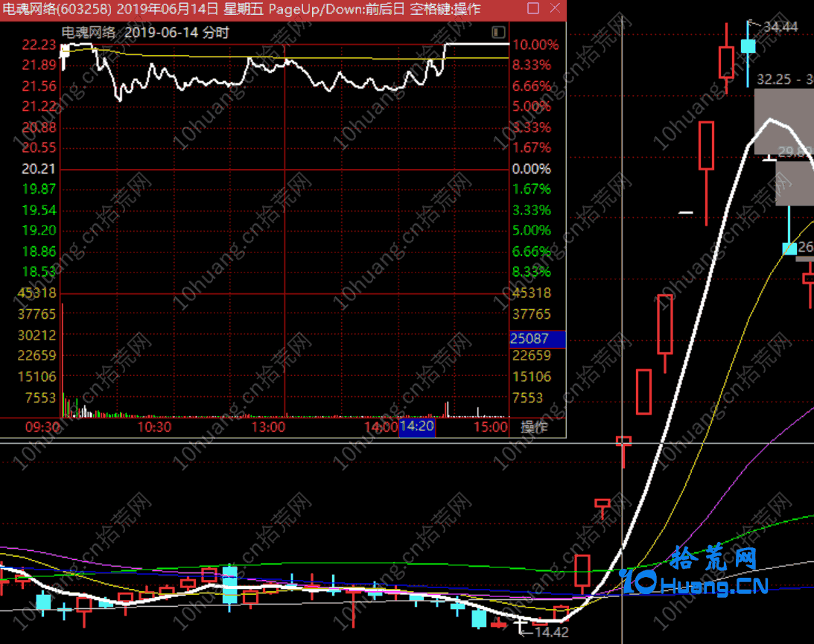
Task: Click the 19.87 price label
Action: pyautogui.click(x=39, y=189)
